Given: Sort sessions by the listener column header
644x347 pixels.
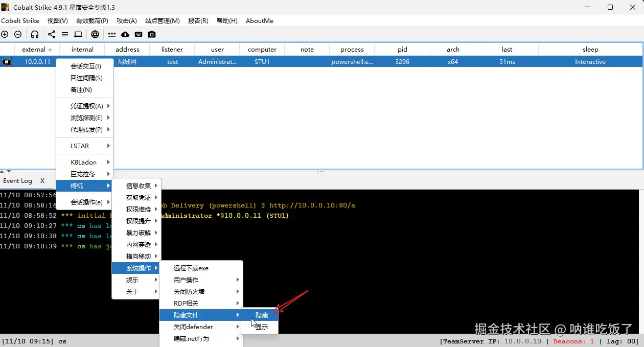Looking at the screenshot, I should point(172,50).
